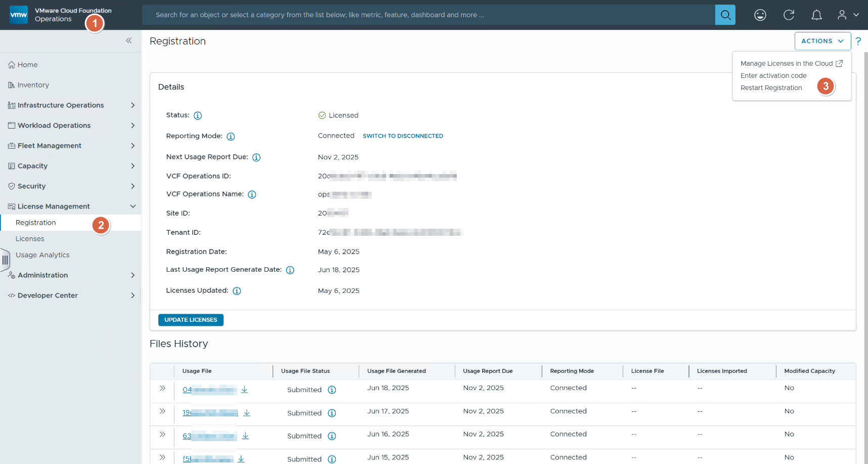Download the usage file starting with f5
The image size is (868, 464).
click(241, 458)
